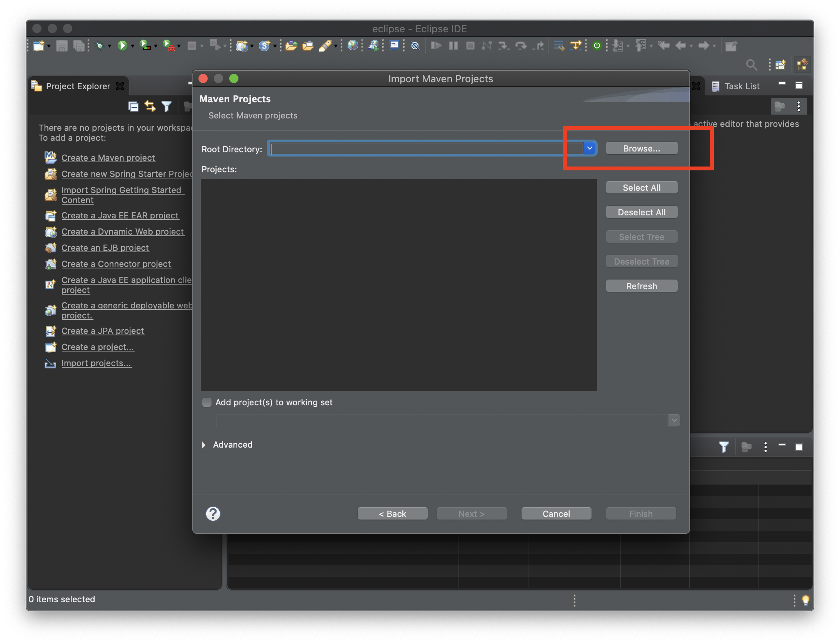Open the Root Directory dropdown arrow
Viewport: 840px width, 643px height.
pos(589,148)
